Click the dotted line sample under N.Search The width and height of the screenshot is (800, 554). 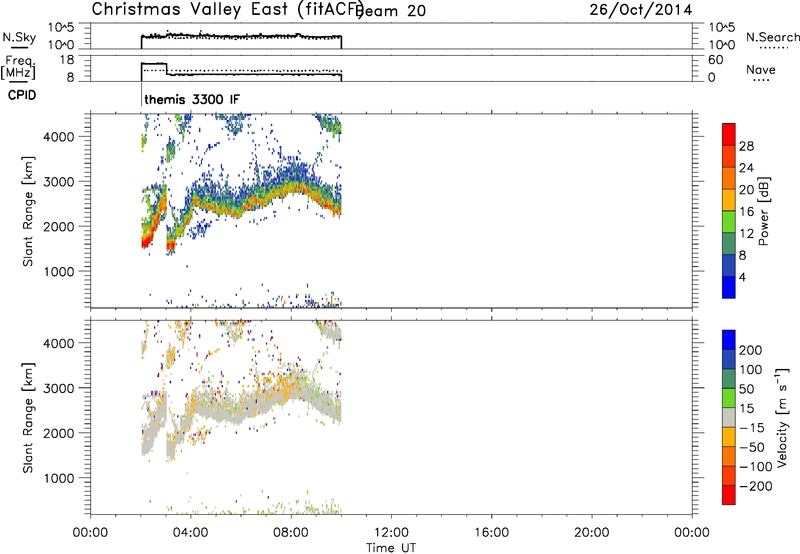click(773, 48)
